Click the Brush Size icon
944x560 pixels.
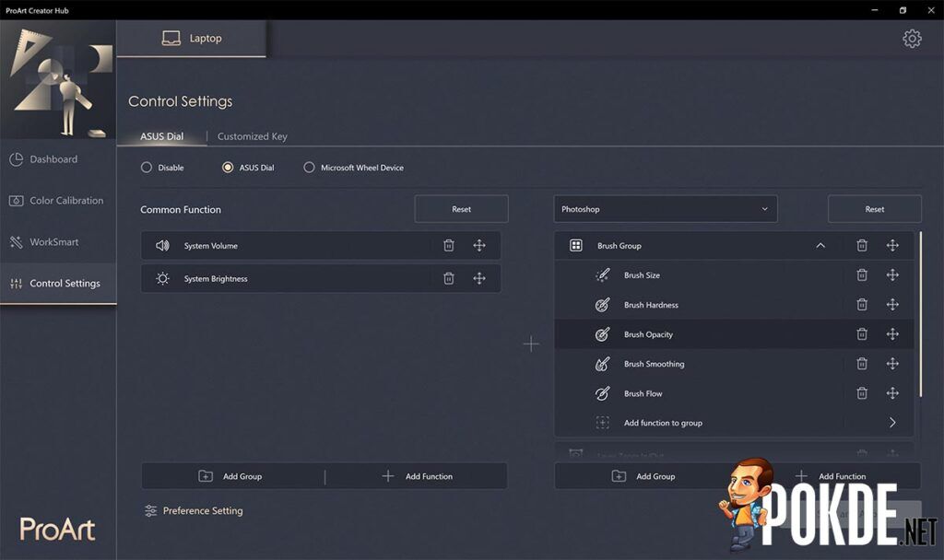603,274
